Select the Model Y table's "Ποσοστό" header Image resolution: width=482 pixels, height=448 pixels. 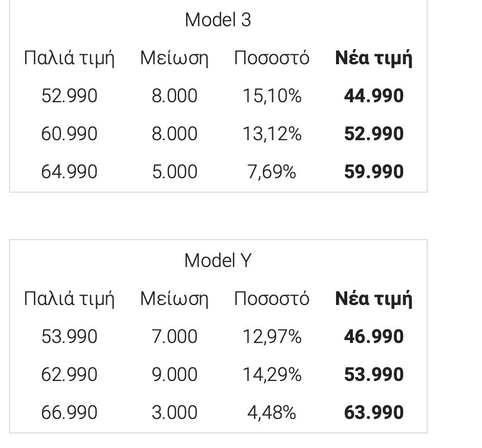(x=272, y=299)
